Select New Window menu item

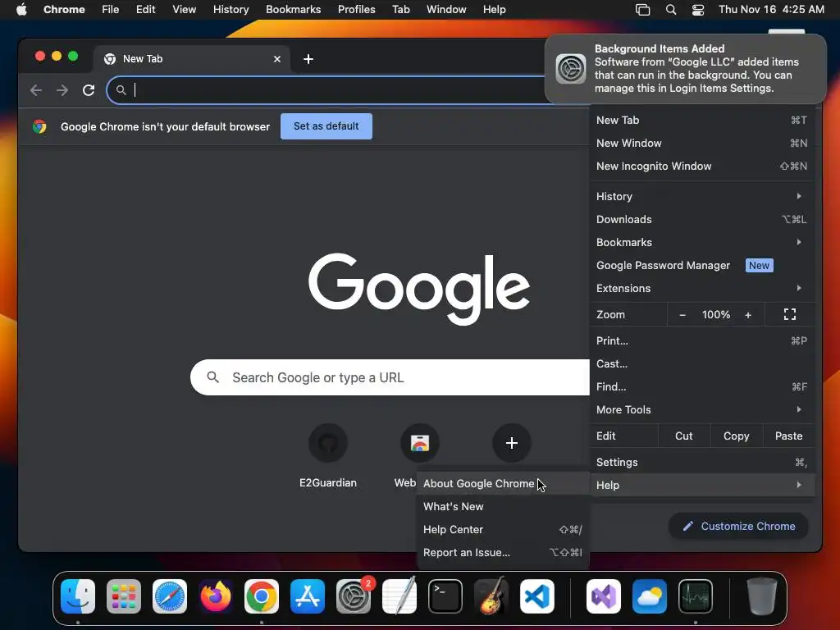(x=702, y=143)
